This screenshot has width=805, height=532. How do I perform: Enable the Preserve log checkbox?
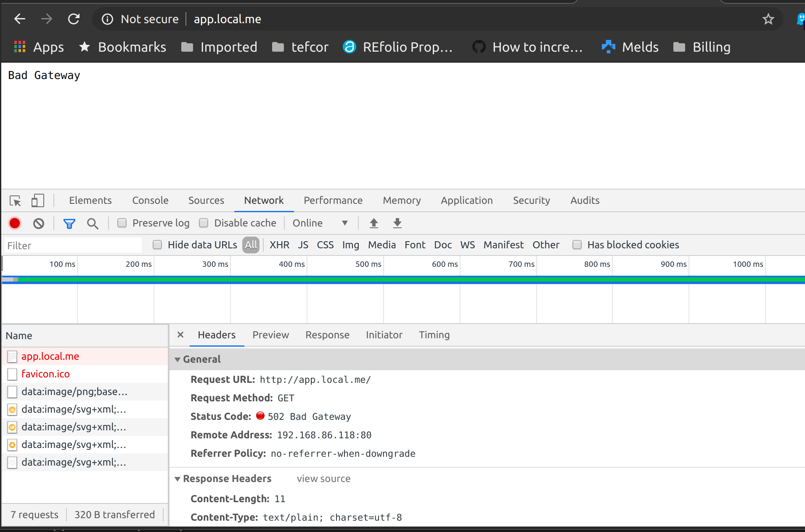point(122,223)
